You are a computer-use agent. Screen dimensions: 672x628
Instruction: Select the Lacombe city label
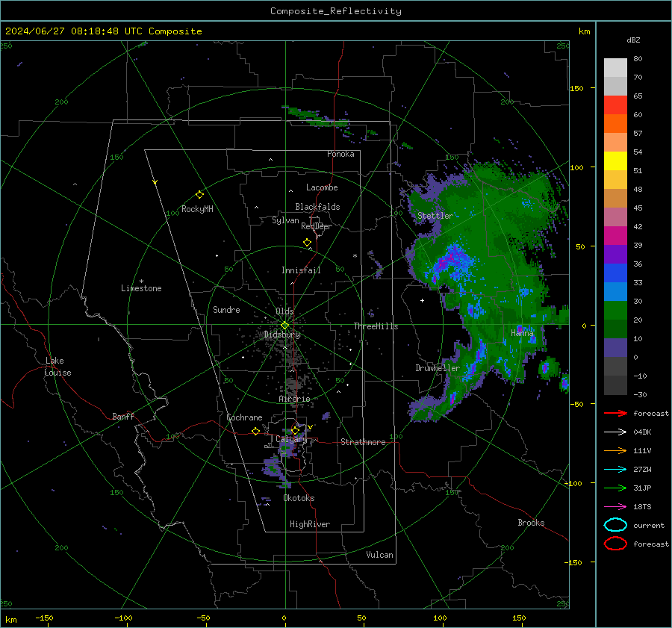click(x=322, y=187)
